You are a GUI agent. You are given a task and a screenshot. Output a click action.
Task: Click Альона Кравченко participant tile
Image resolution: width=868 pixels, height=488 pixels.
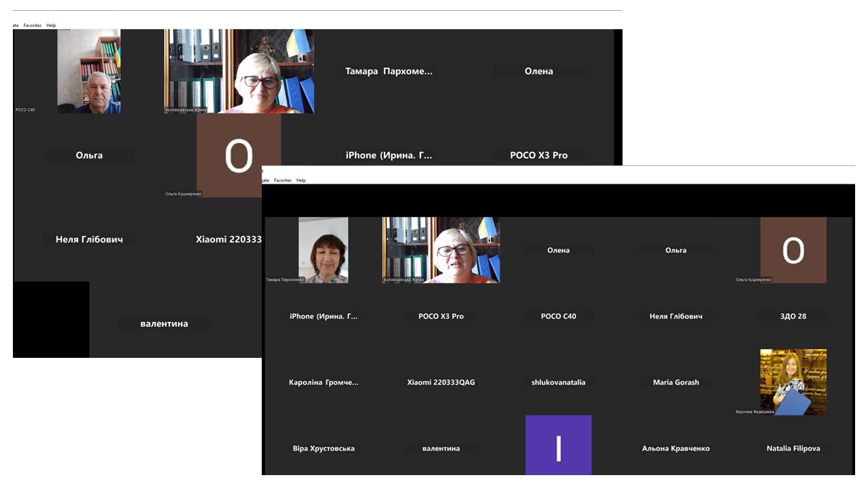tap(676, 449)
